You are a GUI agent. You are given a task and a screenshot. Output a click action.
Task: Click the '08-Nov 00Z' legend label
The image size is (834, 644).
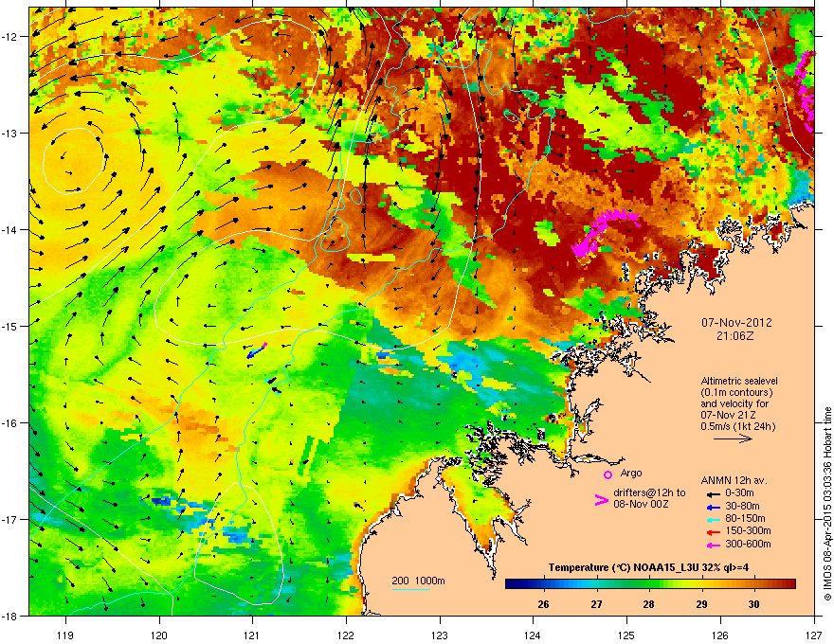pos(641,504)
